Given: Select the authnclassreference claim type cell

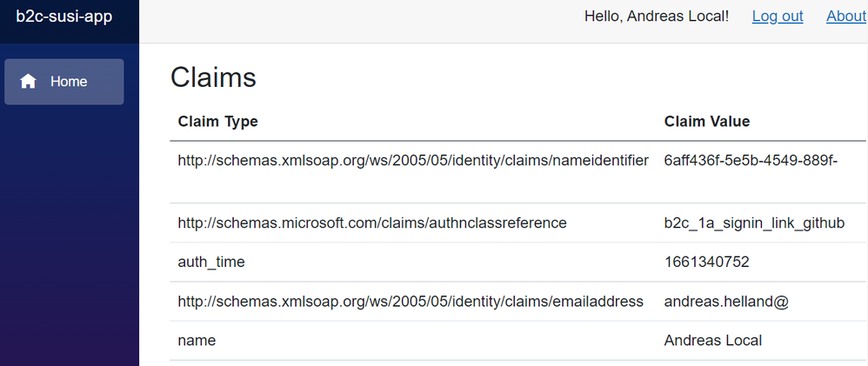Looking at the screenshot, I should [371, 223].
